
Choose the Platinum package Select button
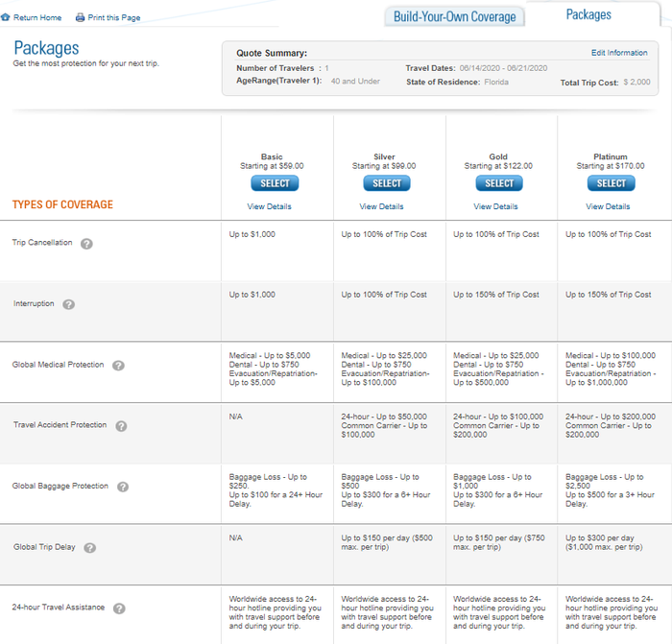pyautogui.click(x=612, y=183)
